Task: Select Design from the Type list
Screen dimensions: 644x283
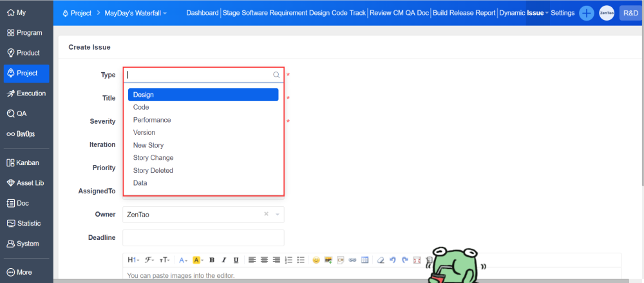Action: point(203,95)
